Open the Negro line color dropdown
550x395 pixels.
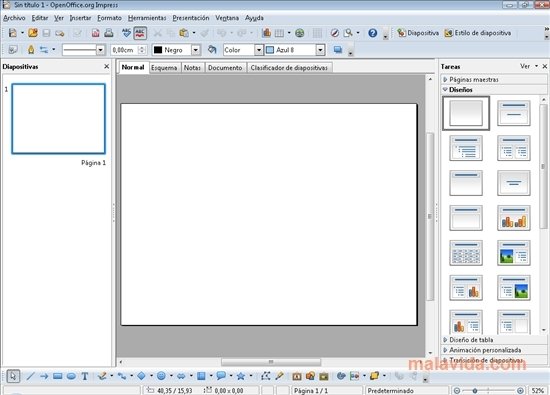[x=196, y=50]
